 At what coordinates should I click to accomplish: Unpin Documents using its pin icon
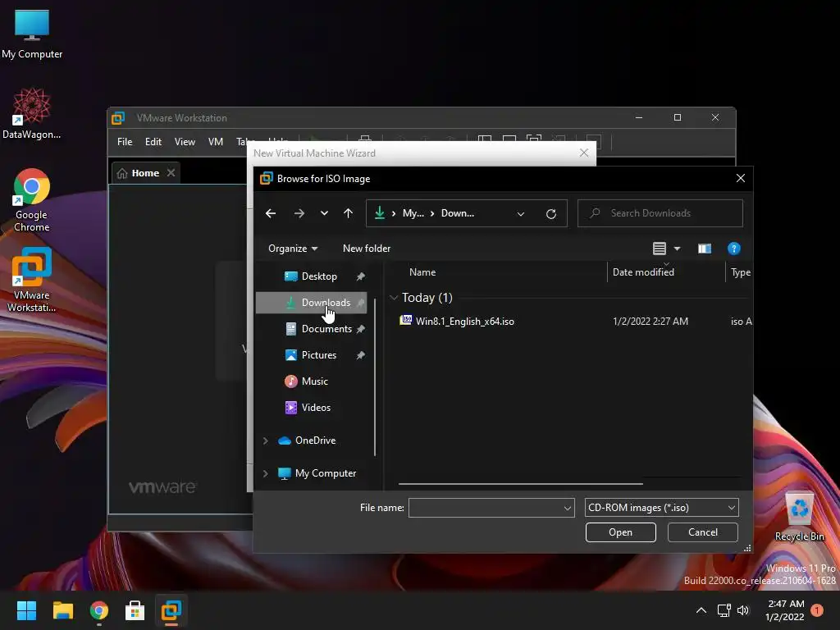(x=361, y=329)
